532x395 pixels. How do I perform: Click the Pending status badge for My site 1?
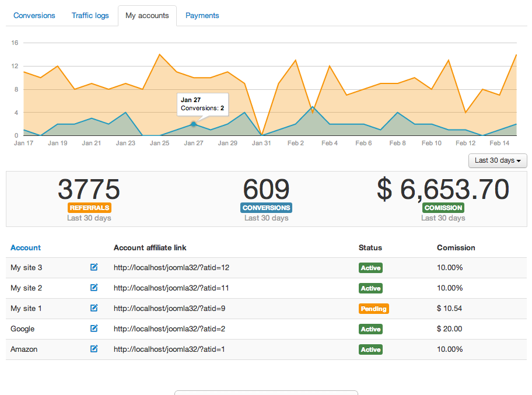(x=373, y=308)
